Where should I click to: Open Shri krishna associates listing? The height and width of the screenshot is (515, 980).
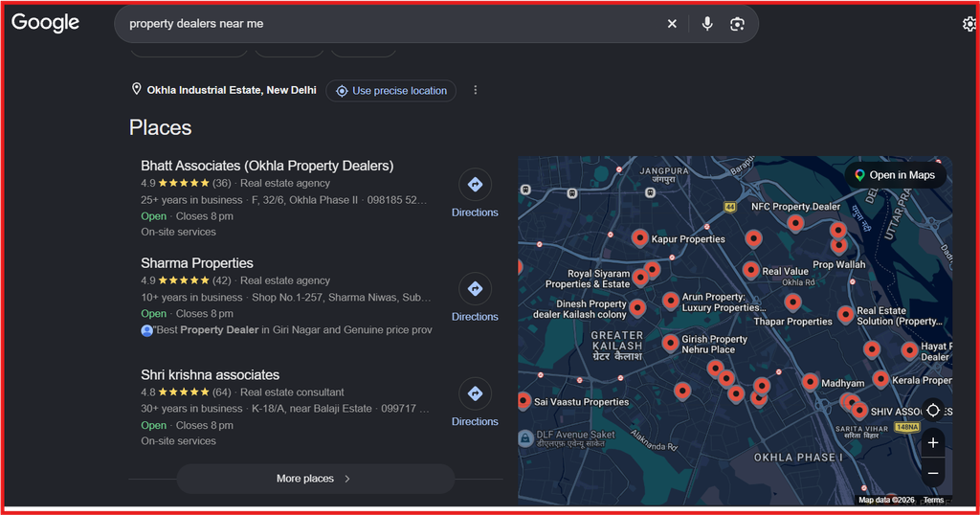pyautogui.click(x=210, y=375)
